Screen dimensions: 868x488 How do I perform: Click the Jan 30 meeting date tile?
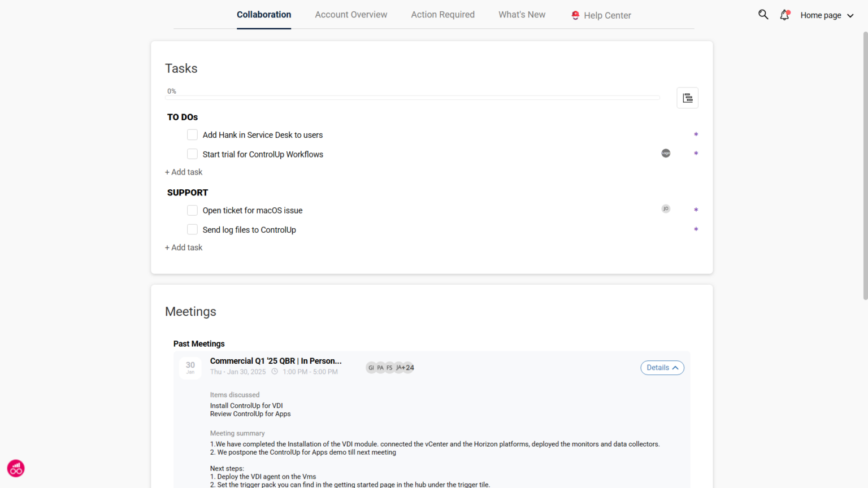tap(190, 367)
